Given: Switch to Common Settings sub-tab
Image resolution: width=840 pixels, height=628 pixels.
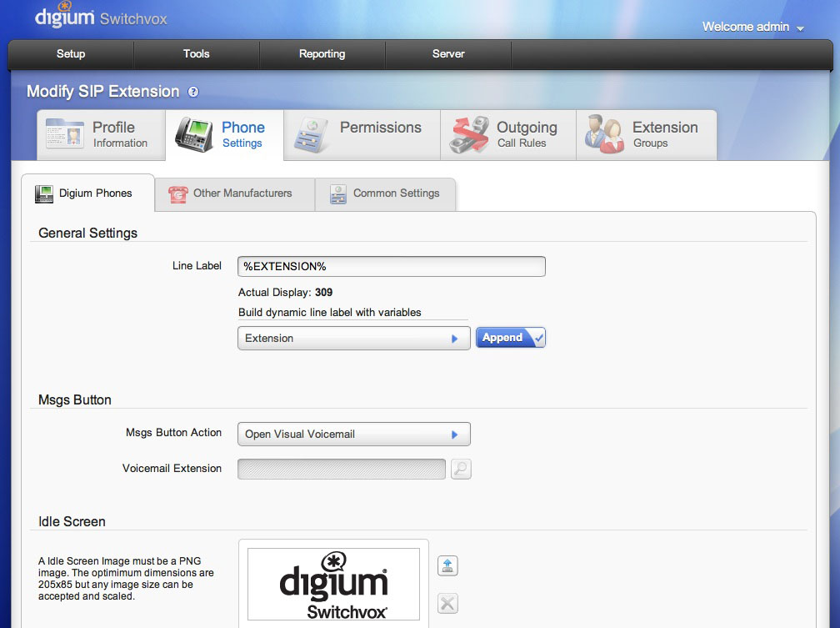Looking at the screenshot, I should pyautogui.click(x=386, y=193).
